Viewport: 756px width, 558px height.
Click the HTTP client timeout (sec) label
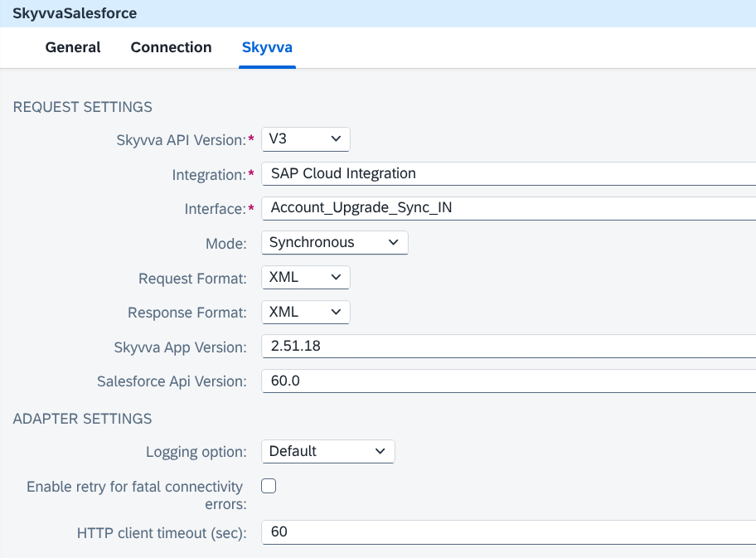pos(162,533)
